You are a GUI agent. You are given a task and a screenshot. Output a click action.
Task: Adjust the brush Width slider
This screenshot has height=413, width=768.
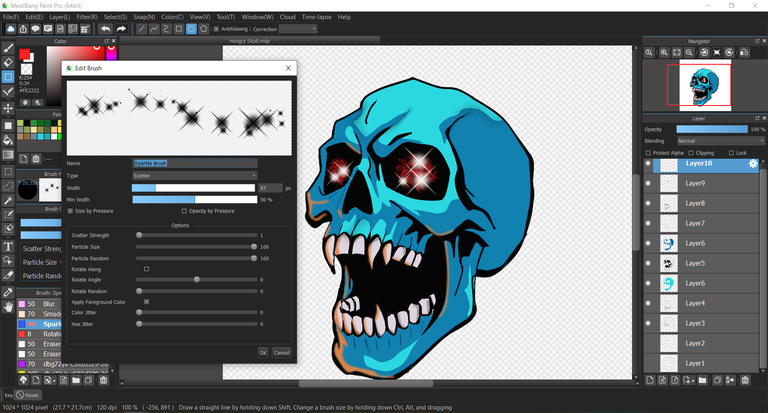coord(193,188)
